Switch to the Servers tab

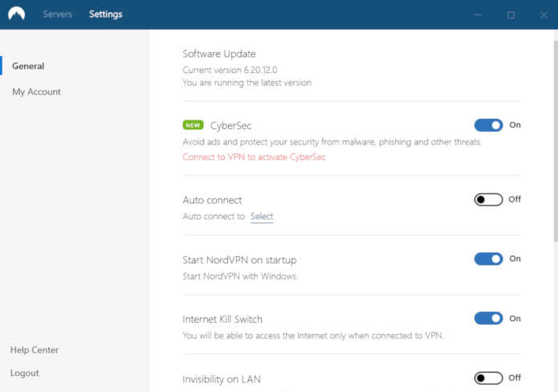58,14
